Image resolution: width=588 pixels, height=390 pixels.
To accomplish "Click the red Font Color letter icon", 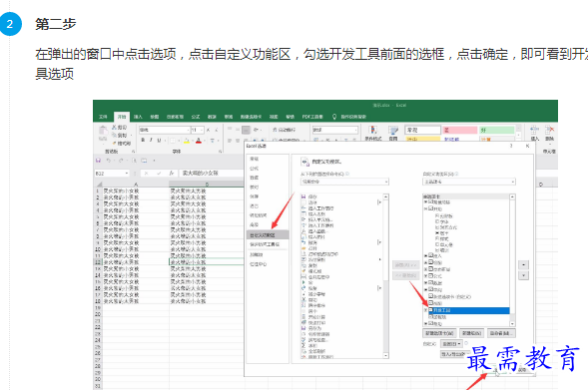I will click(199, 141).
